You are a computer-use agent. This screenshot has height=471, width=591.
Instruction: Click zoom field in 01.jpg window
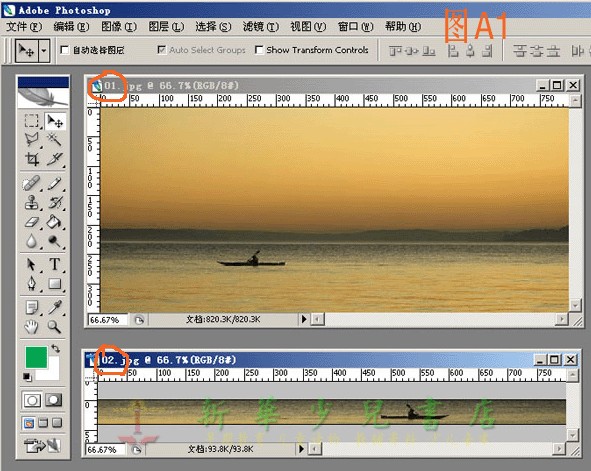[x=107, y=320]
